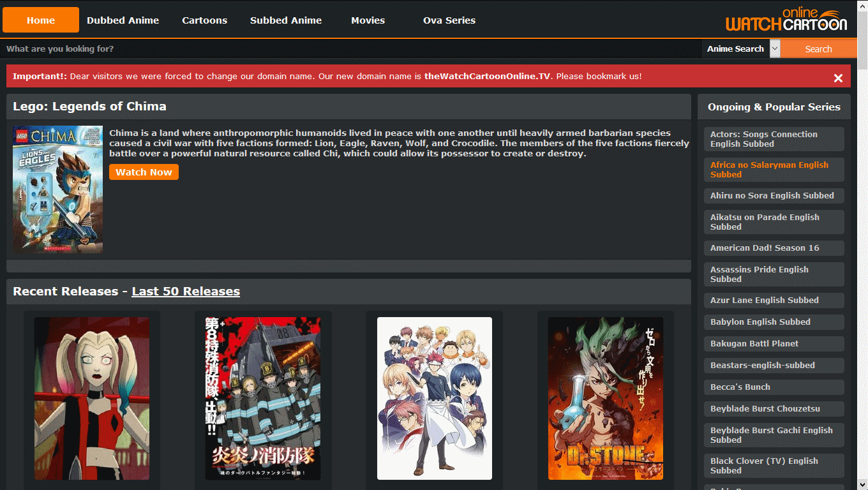
Task: Click the page's vertical scrollbar thumb
Action: [862, 40]
